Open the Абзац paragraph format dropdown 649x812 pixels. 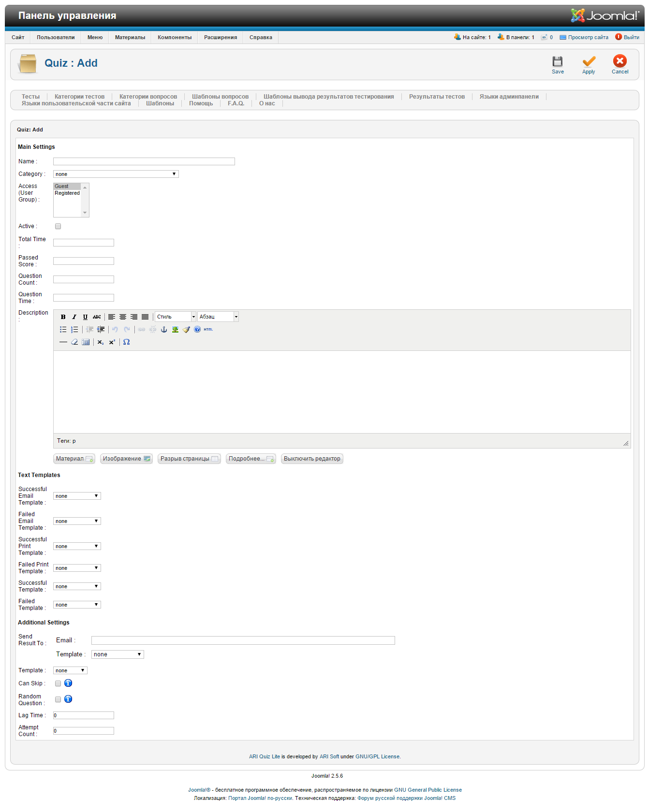[218, 317]
